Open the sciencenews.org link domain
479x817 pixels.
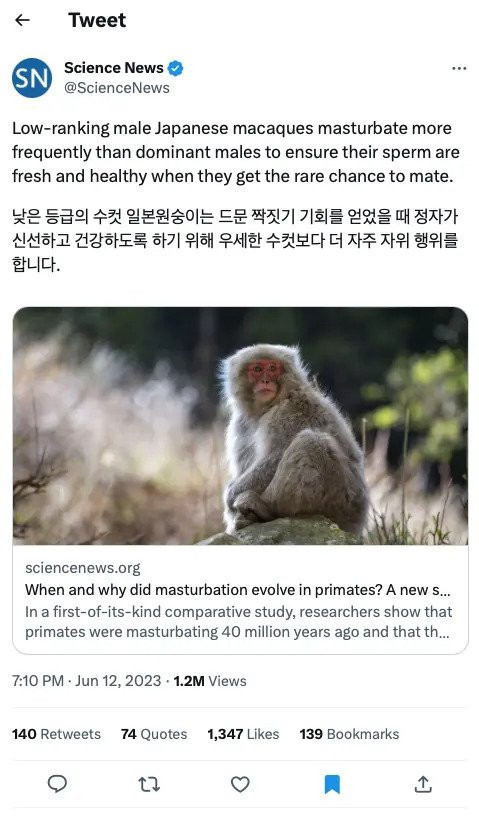click(82, 568)
